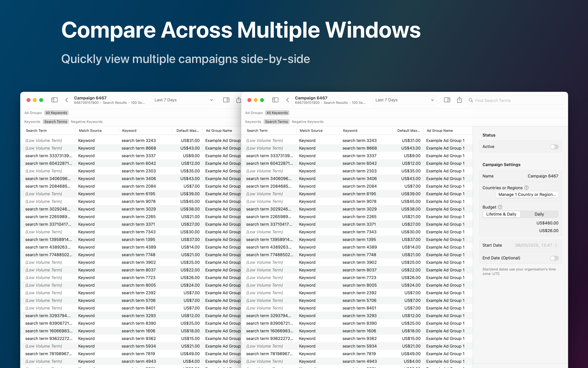Screen dimensions: 588x368
Task: Open Negative Keywords tab in left window
Action: pos(87,122)
